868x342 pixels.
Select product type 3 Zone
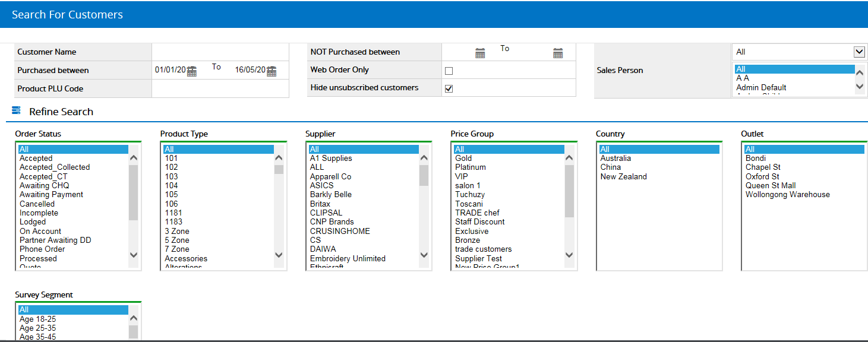[218, 231]
